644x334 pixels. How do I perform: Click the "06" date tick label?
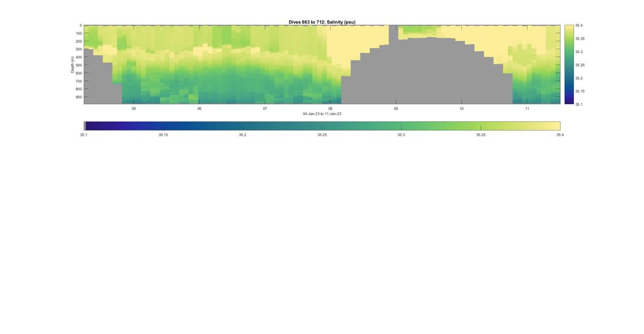200,108
